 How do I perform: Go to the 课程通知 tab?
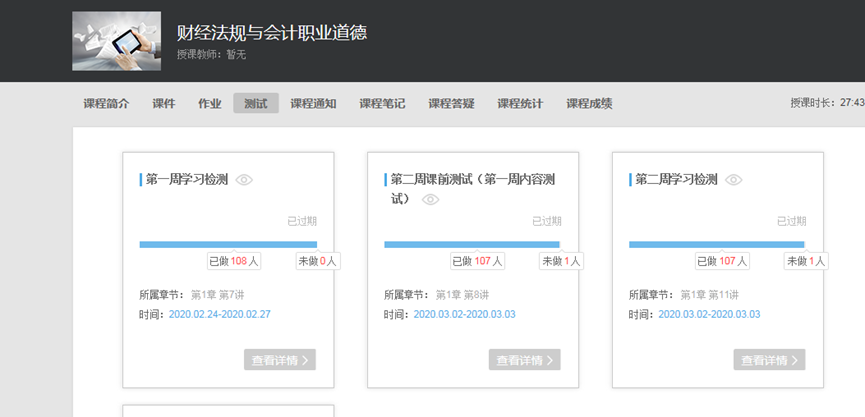313,103
